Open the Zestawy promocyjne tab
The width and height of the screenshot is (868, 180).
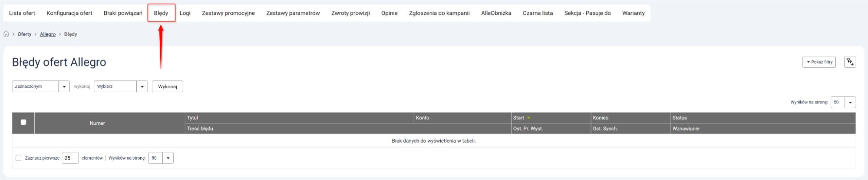[228, 13]
